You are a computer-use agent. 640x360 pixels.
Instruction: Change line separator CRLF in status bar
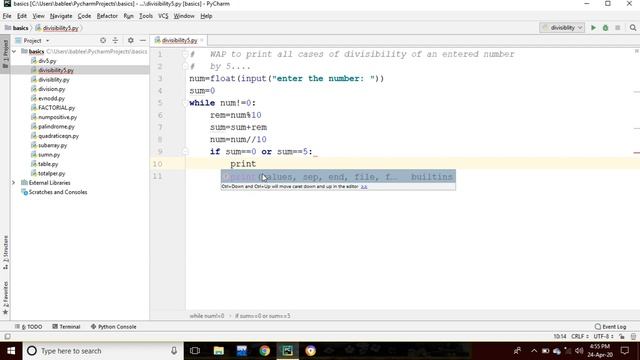point(580,336)
